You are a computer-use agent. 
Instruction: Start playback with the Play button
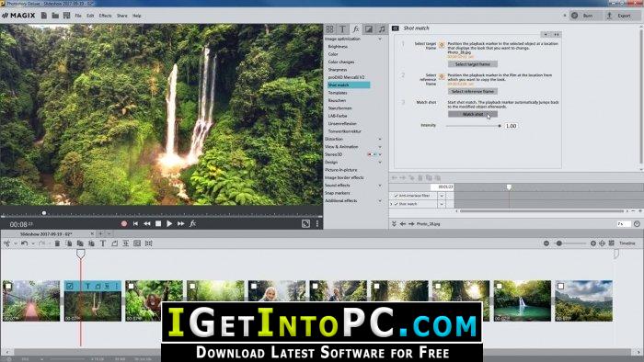point(169,224)
